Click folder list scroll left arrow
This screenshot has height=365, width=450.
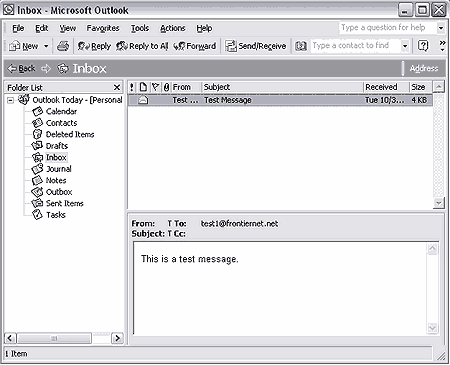[10, 338]
